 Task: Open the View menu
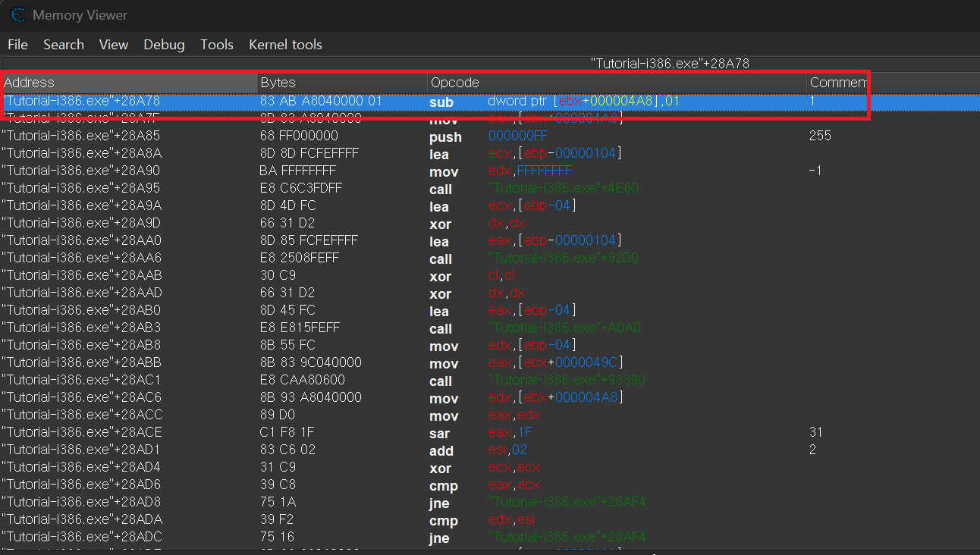(x=114, y=45)
